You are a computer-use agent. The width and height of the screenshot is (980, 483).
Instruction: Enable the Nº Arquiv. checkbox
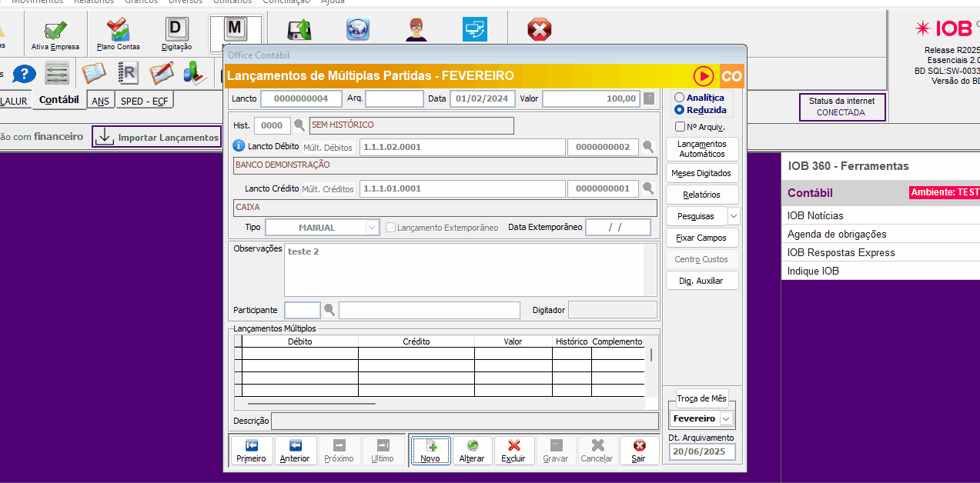[x=680, y=127]
